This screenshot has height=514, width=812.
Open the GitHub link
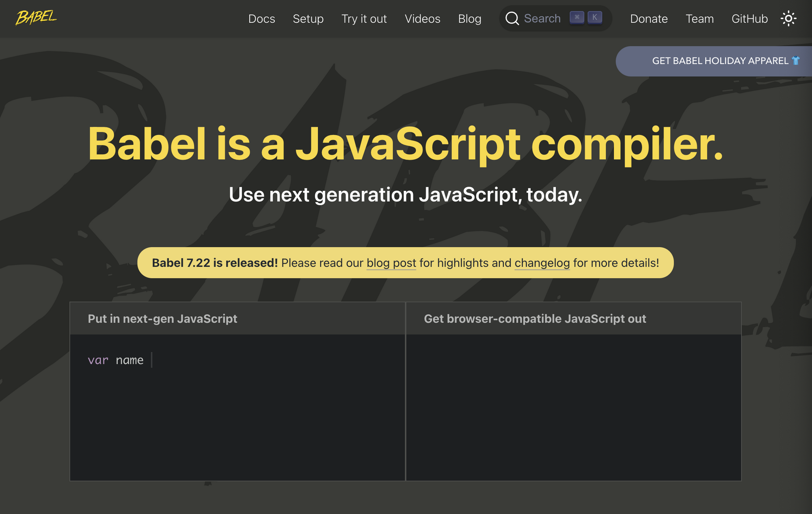pyautogui.click(x=749, y=19)
